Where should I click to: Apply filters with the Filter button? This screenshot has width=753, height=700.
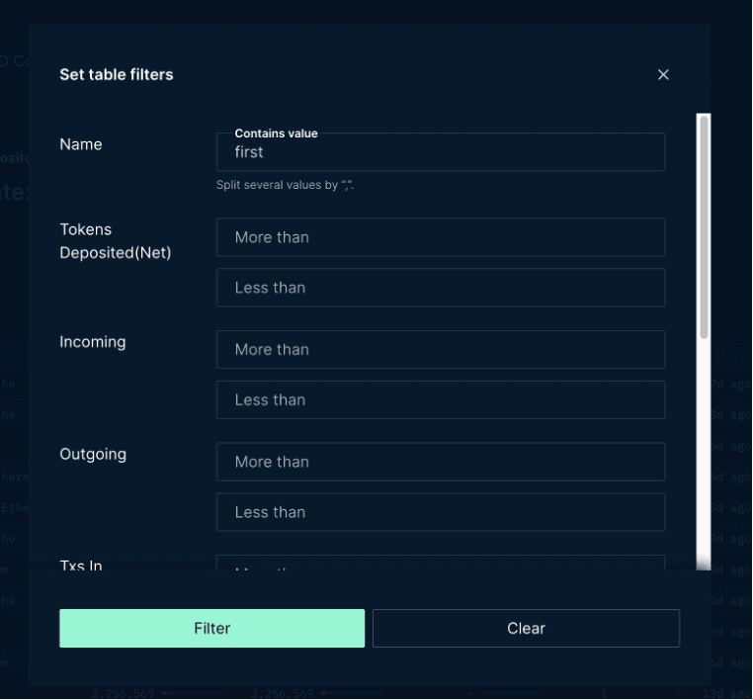point(211,629)
